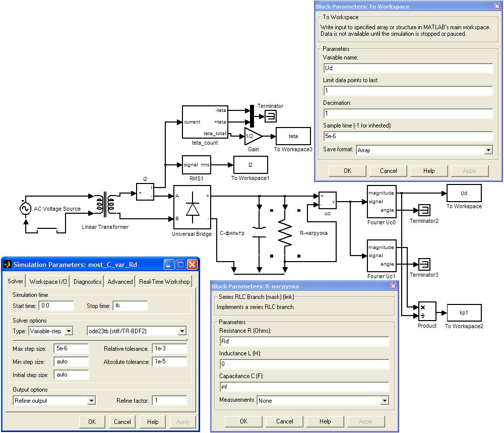
Task: Click the Variable name field containing Ud
Action: point(408,68)
